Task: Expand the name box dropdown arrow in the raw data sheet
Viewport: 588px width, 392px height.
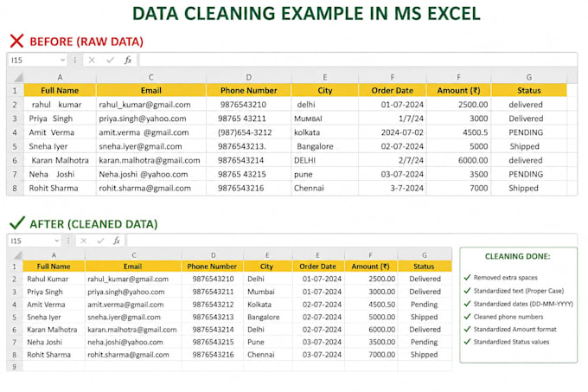Action: 62,60
